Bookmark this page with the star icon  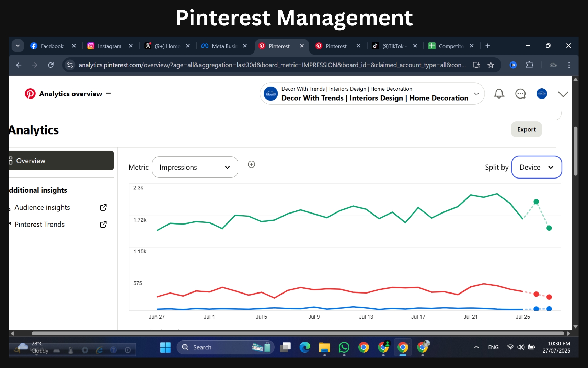pyautogui.click(x=491, y=65)
